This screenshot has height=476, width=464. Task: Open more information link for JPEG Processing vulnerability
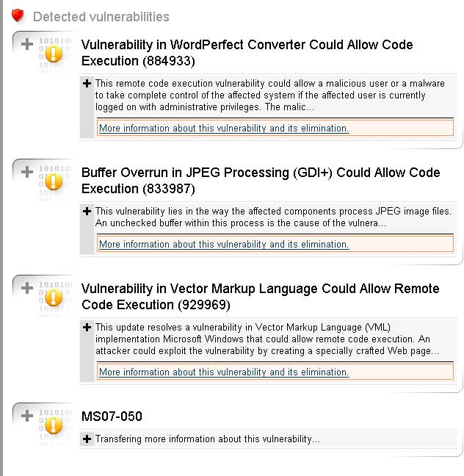pyautogui.click(x=224, y=244)
